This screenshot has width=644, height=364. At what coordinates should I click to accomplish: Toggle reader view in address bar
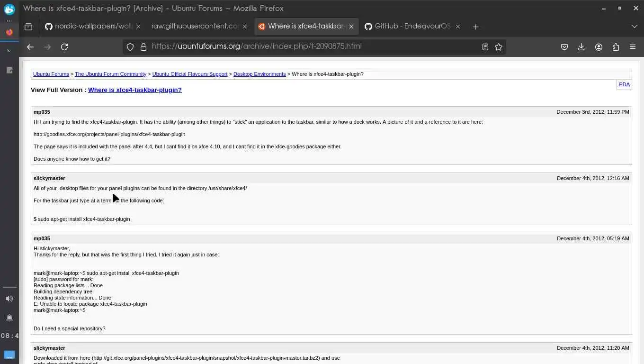pos(485,47)
